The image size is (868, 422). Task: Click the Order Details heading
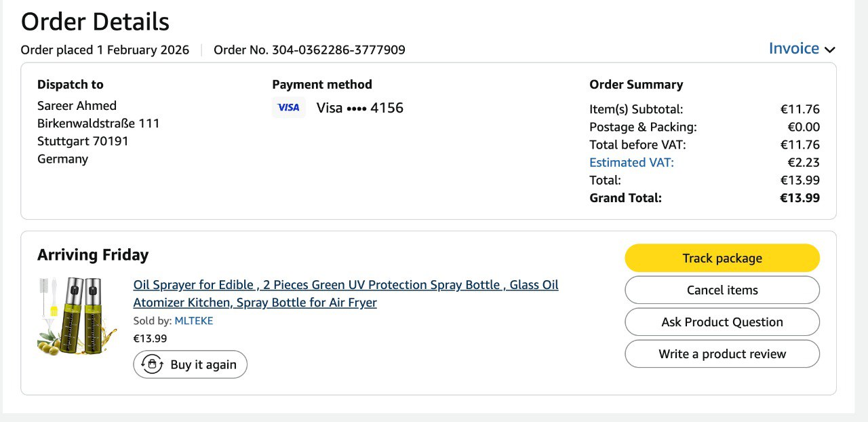pos(95,22)
